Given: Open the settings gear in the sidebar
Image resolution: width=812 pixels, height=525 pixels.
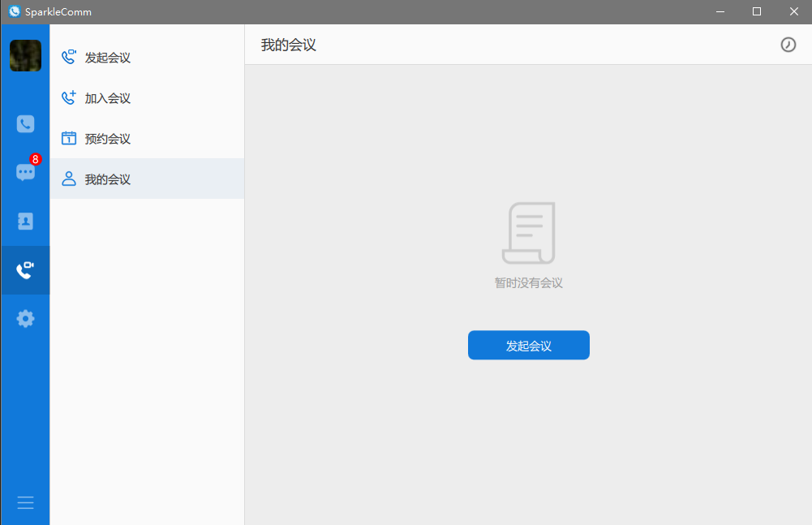Looking at the screenshot, I should (x=25, y=319).
